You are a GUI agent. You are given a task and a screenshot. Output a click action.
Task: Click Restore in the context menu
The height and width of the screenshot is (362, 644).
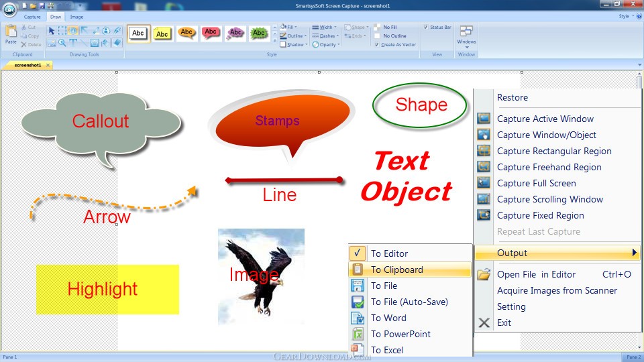click(512, 98)
